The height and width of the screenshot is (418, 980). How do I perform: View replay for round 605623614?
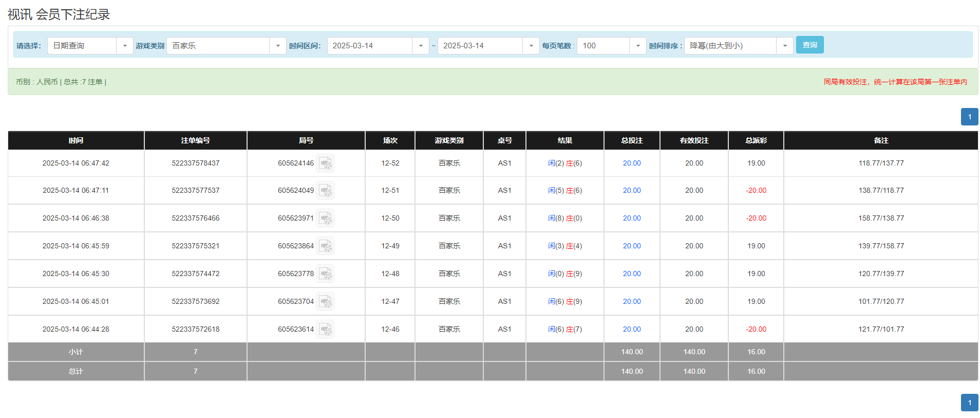[325, 330]
